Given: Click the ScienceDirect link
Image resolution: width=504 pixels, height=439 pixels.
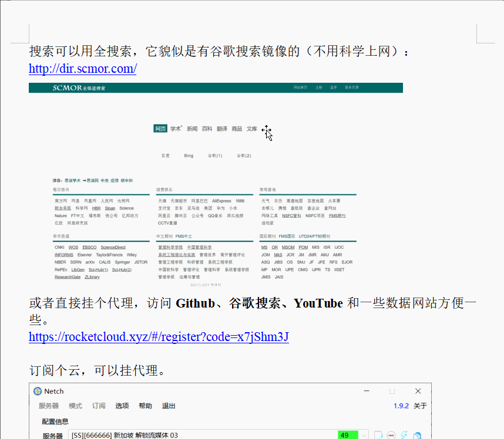Looking at the screenshot, I should [x=113, y=247].
